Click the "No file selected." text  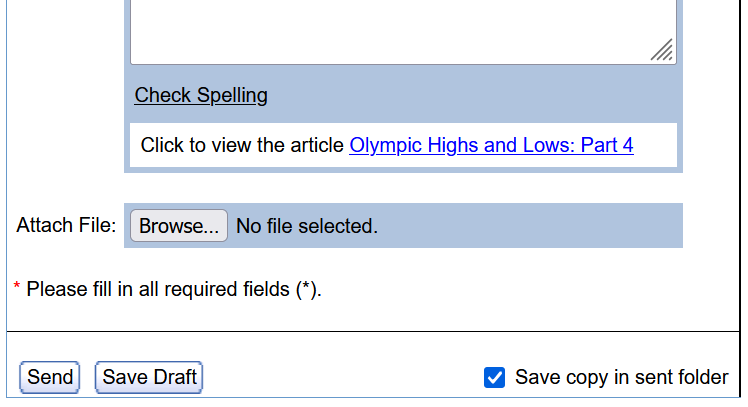click(x=307, y=226)
